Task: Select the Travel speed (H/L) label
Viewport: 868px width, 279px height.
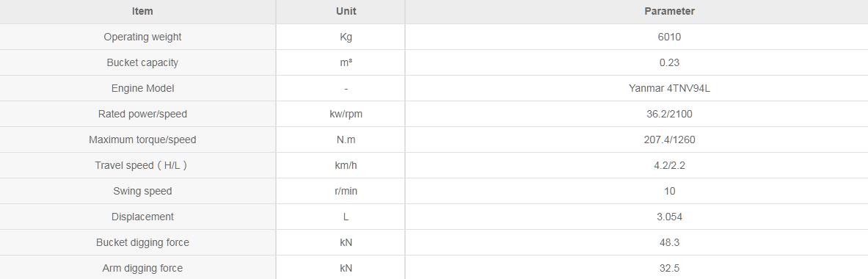Action: pos(141,165)
